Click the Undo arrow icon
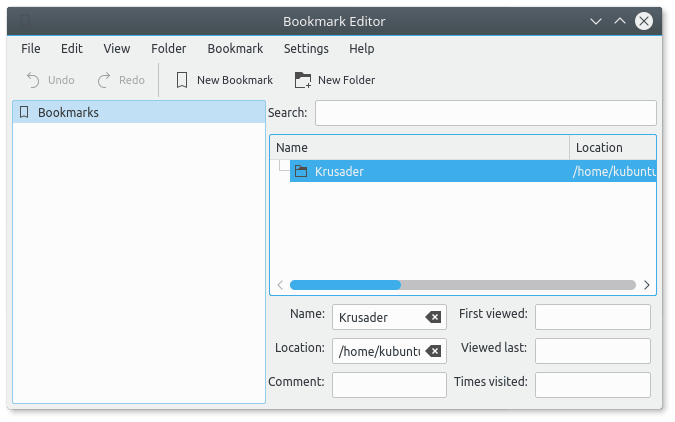This screenshot has height=422, width=675. pos(33,80)
